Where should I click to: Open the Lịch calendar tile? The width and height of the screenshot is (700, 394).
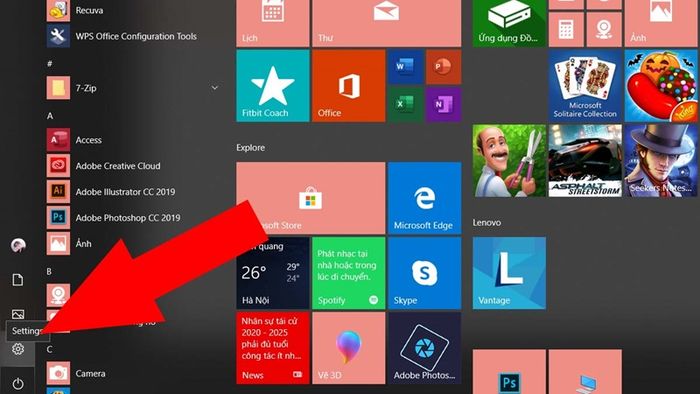pyautogui.click(x=273, y=23)
